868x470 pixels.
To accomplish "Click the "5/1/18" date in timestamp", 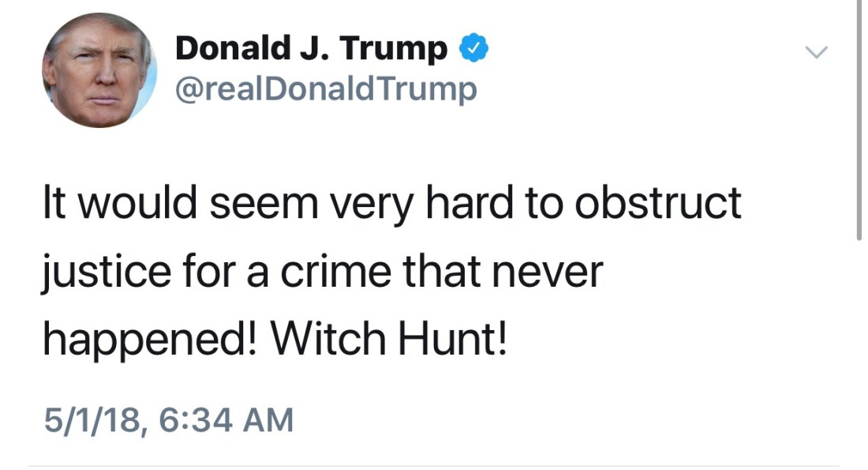I will [93, 419].
